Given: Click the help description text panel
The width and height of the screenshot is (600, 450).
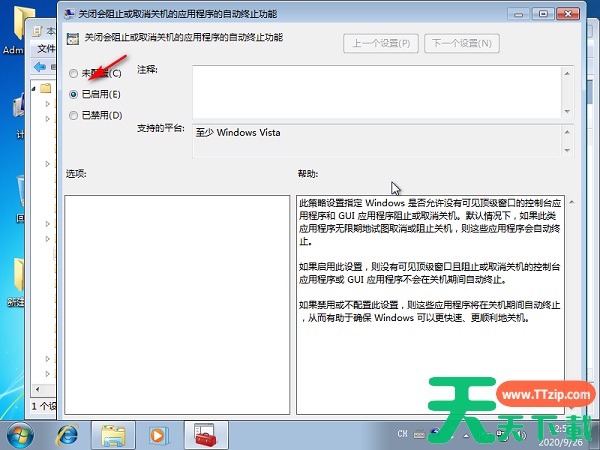Looking at the screenshot, I should point(430,305).
